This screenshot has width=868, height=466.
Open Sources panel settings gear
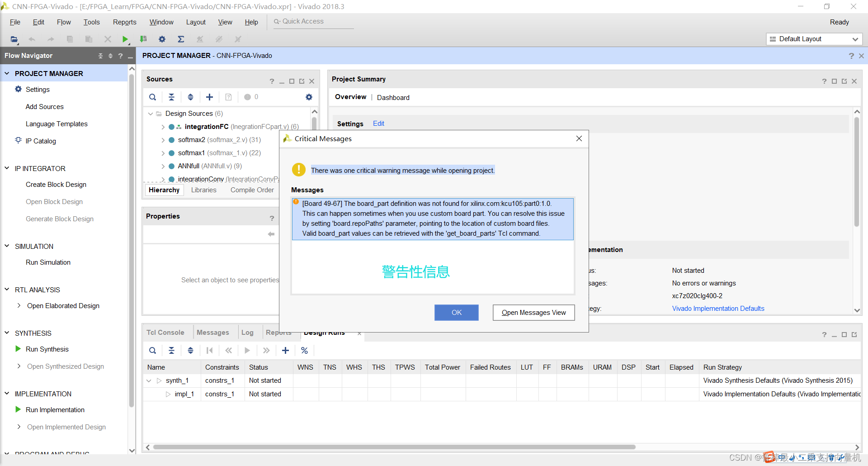[309, 97]
